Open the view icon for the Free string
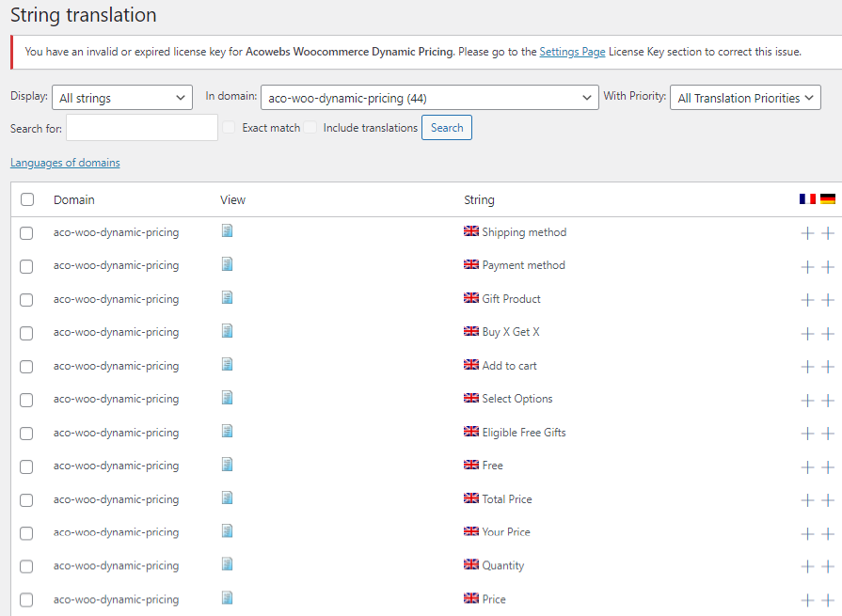The width and height of the screenshot is (842, 616). point(227,465)
